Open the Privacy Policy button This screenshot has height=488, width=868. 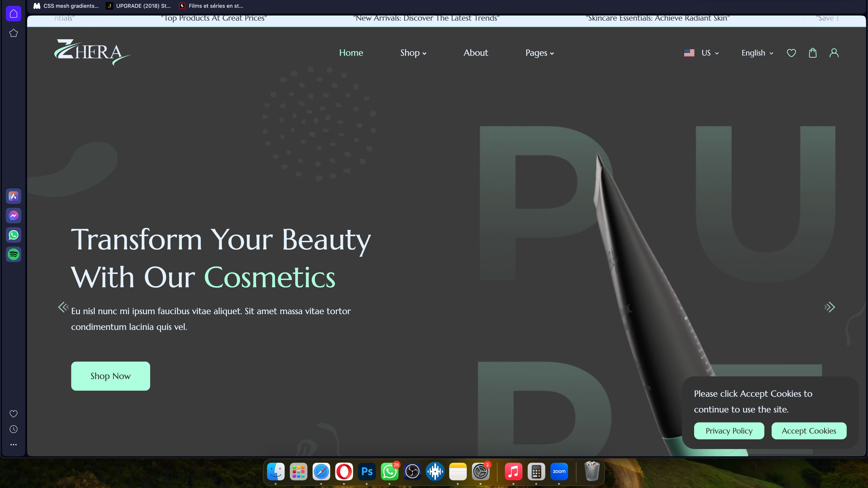pos(729,431)
